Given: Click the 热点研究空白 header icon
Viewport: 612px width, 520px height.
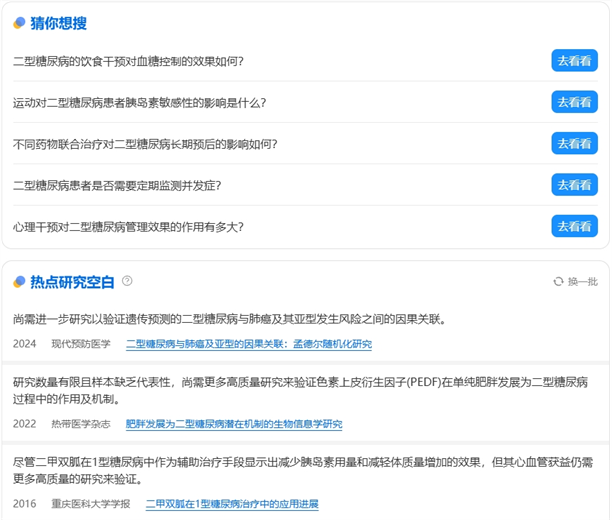Looking at the screenshot, I should coord(19,282).
